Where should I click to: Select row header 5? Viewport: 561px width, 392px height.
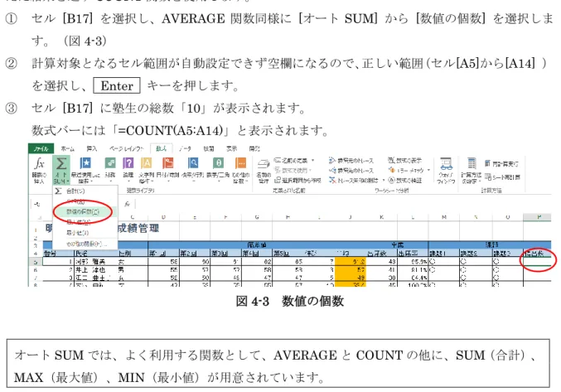tap(36, 261)
